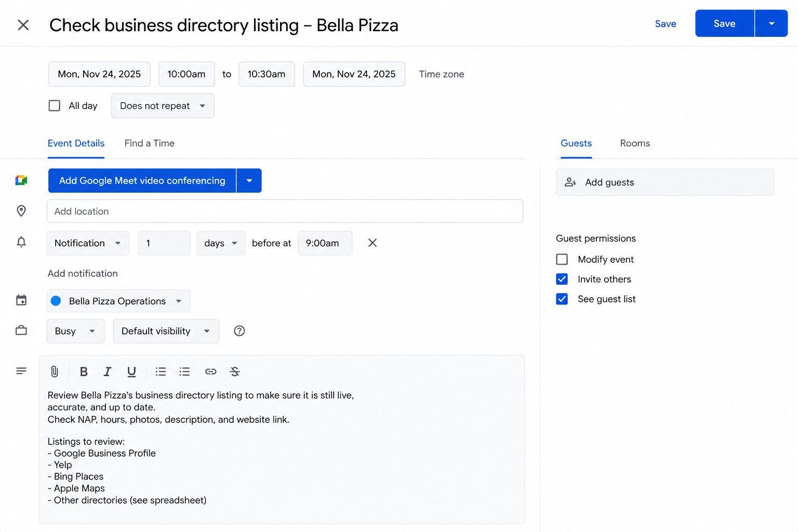798x532 pixels.
Task: Switch to the Guests tab
Action: tap(576, 143)
